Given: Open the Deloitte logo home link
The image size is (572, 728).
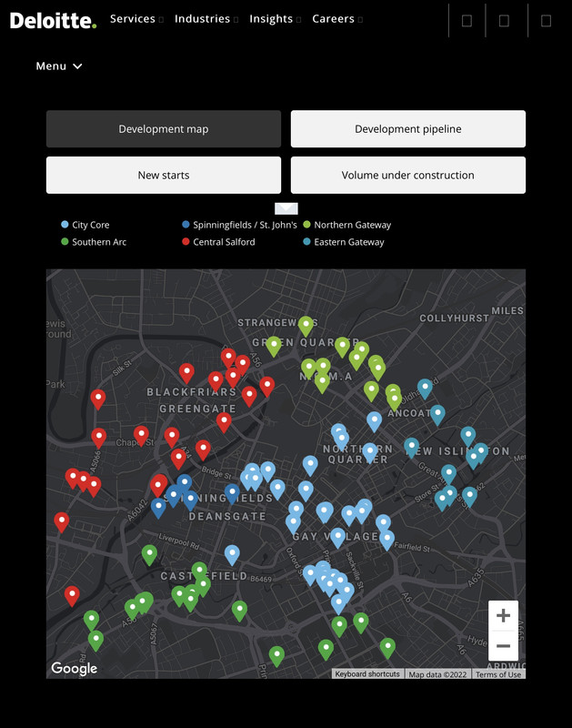Looking at the screenshot, I should point(53,20).
